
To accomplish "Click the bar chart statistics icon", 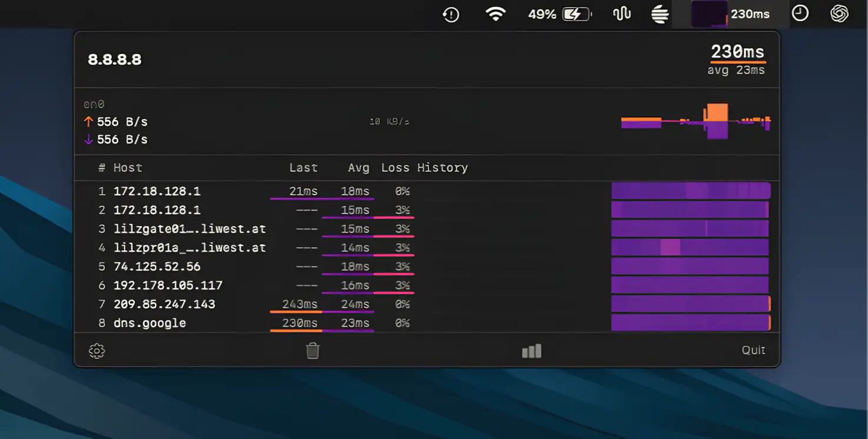I will tap(531, 351).
